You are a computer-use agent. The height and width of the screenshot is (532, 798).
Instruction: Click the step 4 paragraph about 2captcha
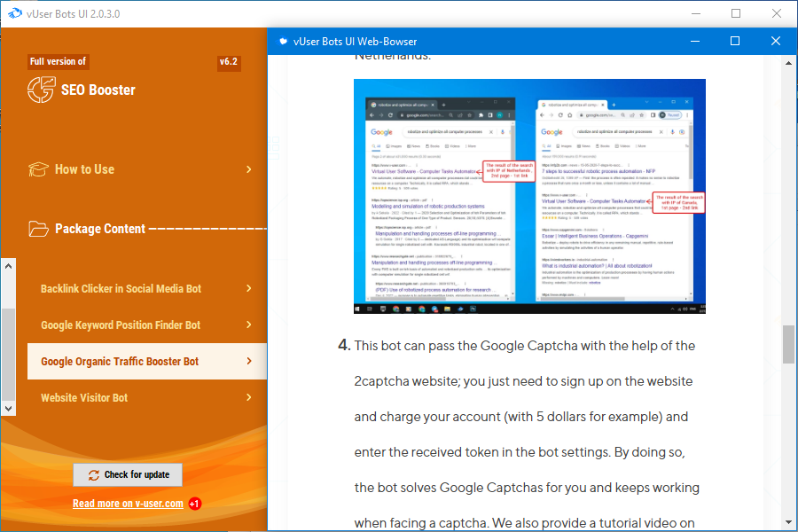[527, 434]
